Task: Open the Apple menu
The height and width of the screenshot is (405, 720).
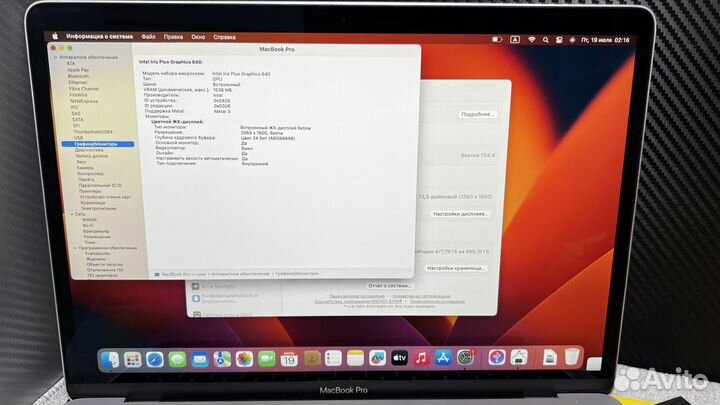Action: [55, 36]
